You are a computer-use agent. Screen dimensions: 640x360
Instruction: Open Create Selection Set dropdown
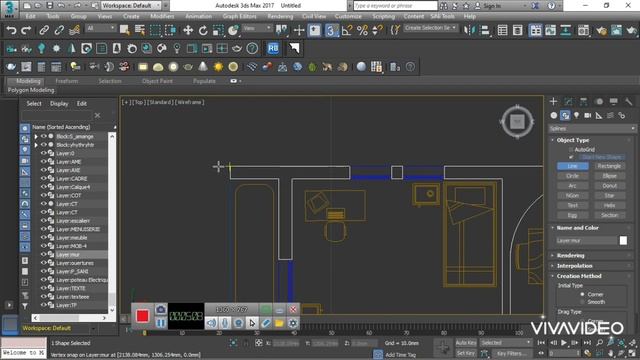431,28
